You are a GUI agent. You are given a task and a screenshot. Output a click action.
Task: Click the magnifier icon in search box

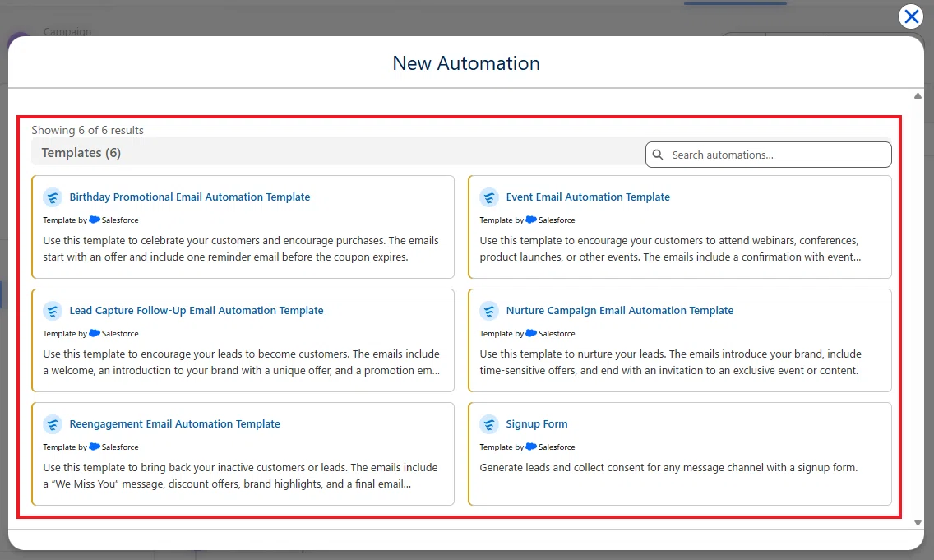coord(658,155)
